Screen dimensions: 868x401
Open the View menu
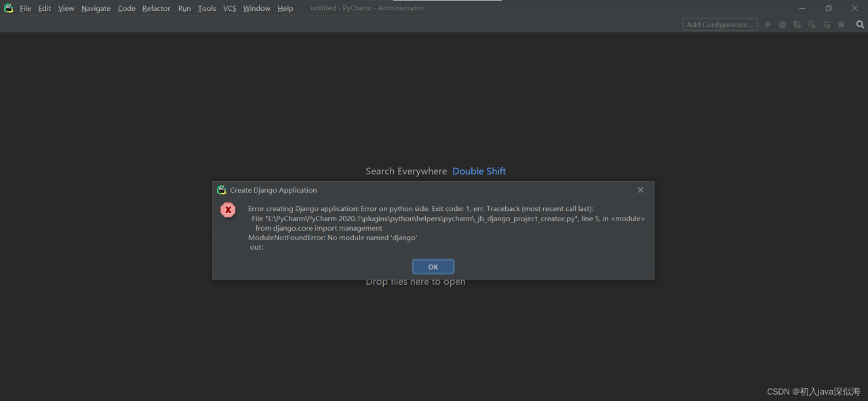click(66, 8)
